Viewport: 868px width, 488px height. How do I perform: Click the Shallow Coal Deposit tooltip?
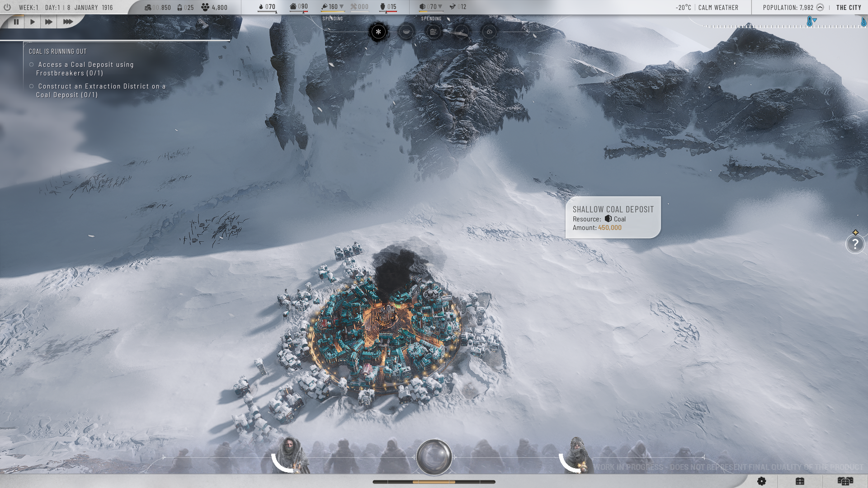tap(613, 217)
